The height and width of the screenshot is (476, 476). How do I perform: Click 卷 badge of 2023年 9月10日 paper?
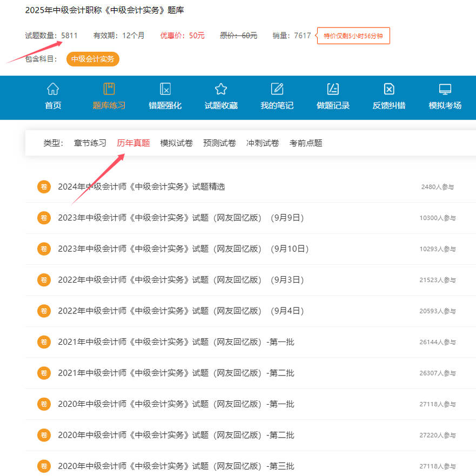[44, 249]
